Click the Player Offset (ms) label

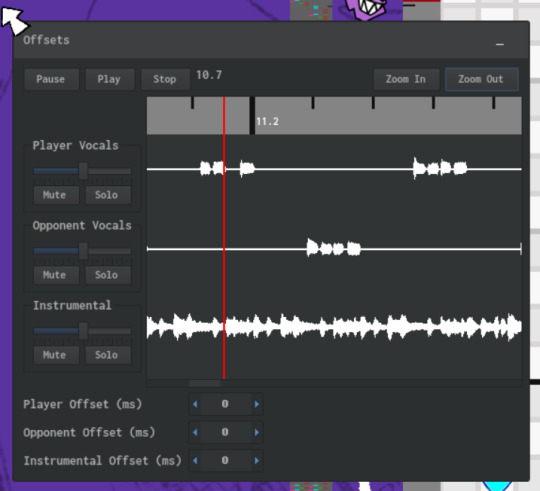(x=83, y=404)
